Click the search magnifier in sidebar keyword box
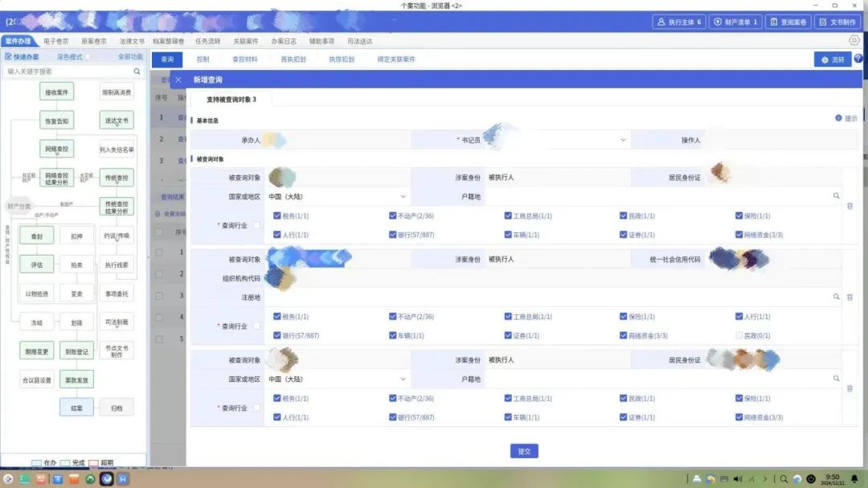Viewport: 868px width, 488px height. click(x=137, y=72)
